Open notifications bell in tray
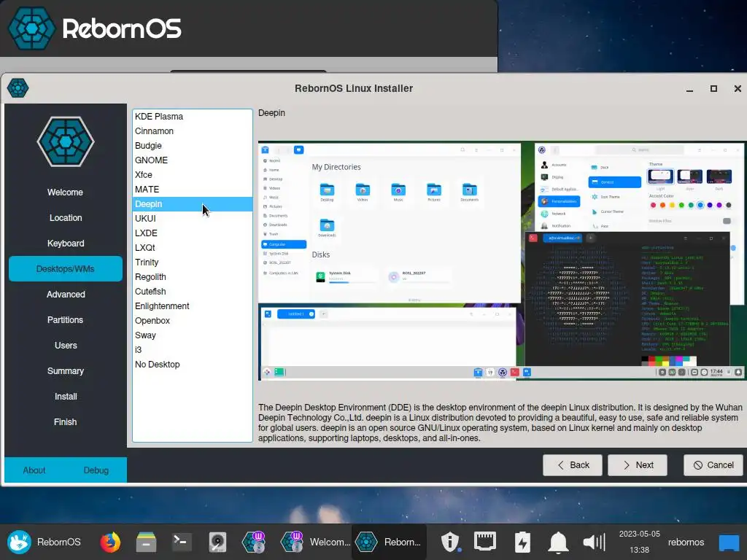747x560 pixels. tap(558, 542)
